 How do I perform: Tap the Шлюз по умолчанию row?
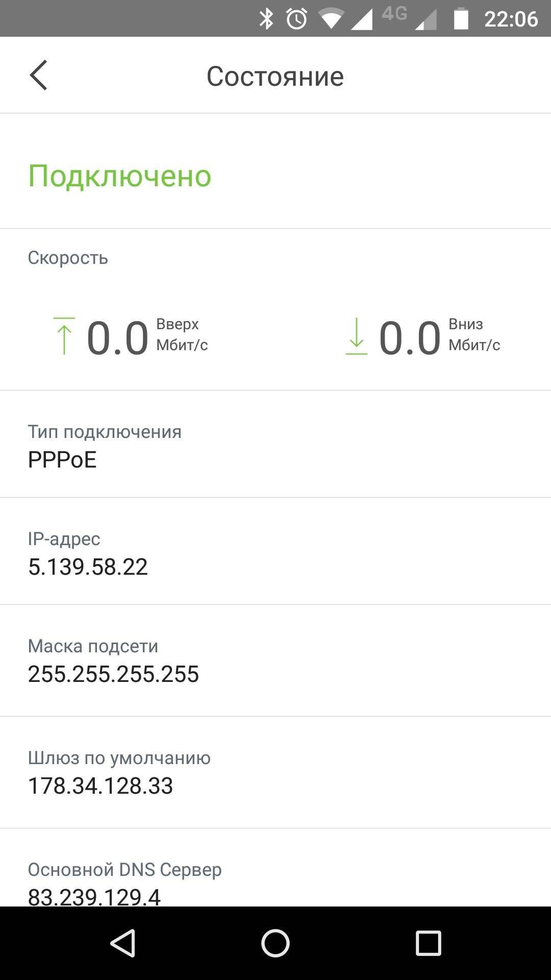pos(275,772)
